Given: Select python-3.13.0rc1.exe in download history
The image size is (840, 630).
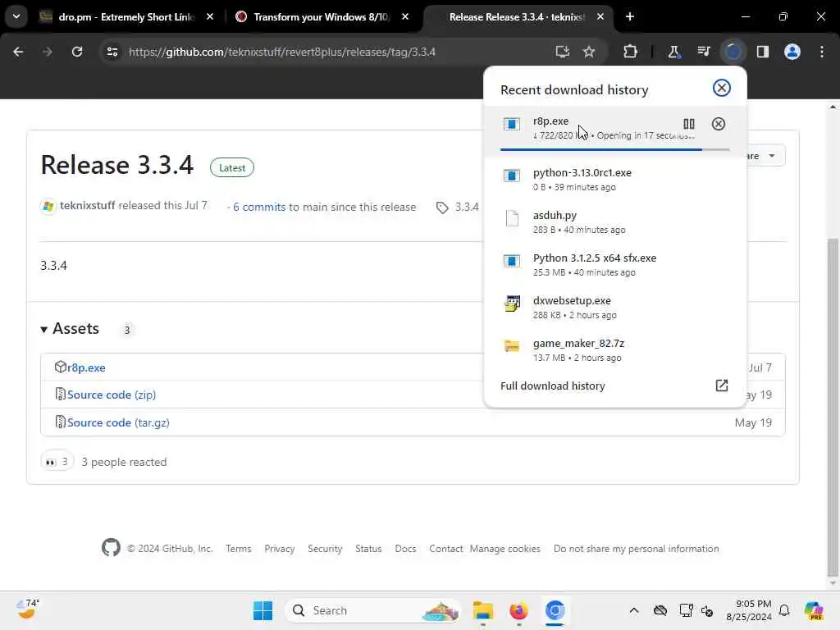Looking at the screenshot, I should pos(614,180).
